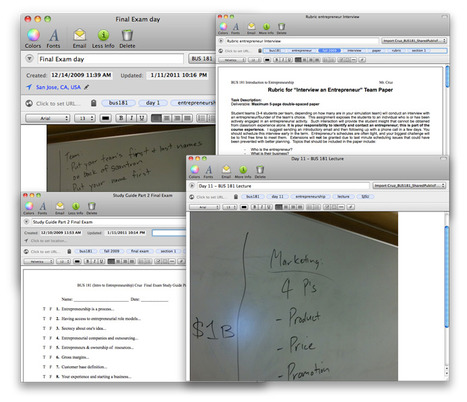Click More Info in Rubric entrepreneur Interview window
This screenshot has height=402, width=467.
coord(266,28)
